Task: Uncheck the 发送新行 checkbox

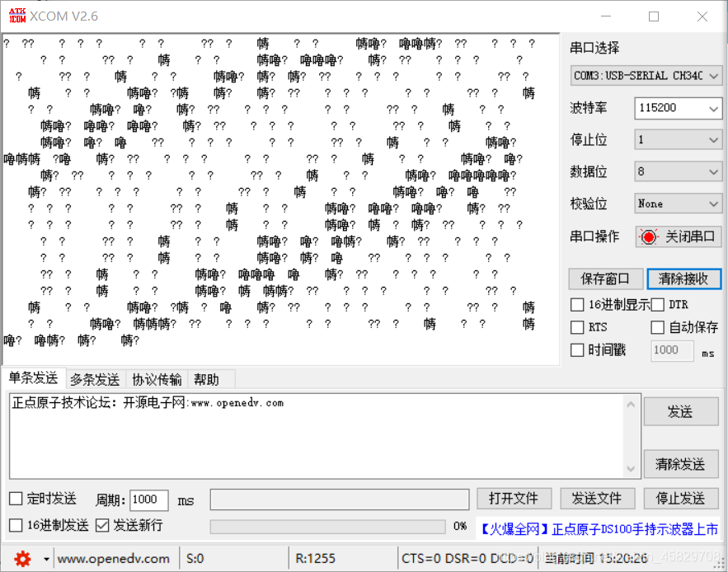Action: [103, 525]
